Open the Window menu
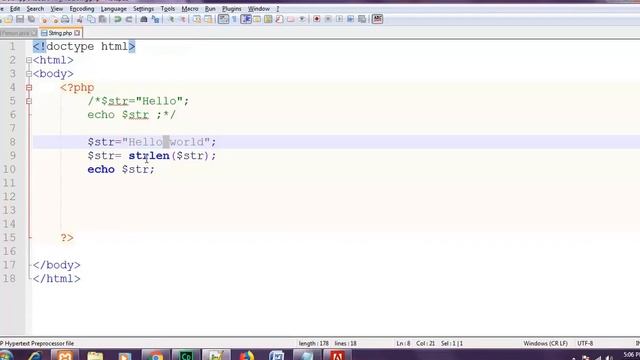The height and width of the screenshot is (360, 640). coord(259,9)
